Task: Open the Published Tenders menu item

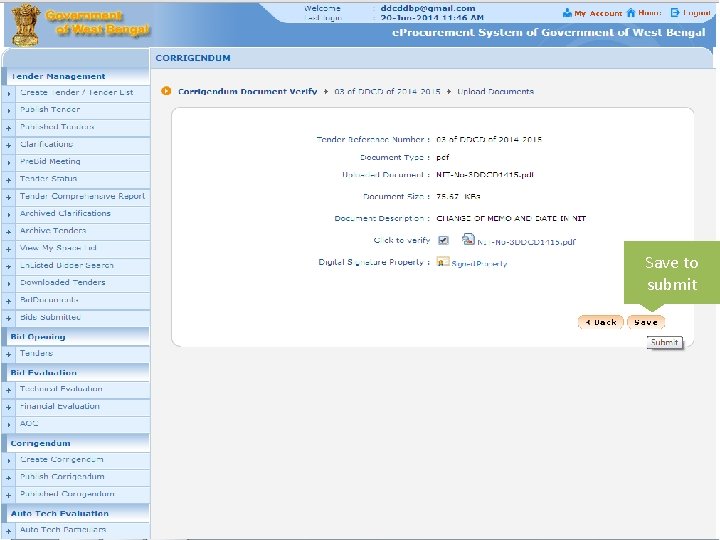Action: [x=57, y=127]
